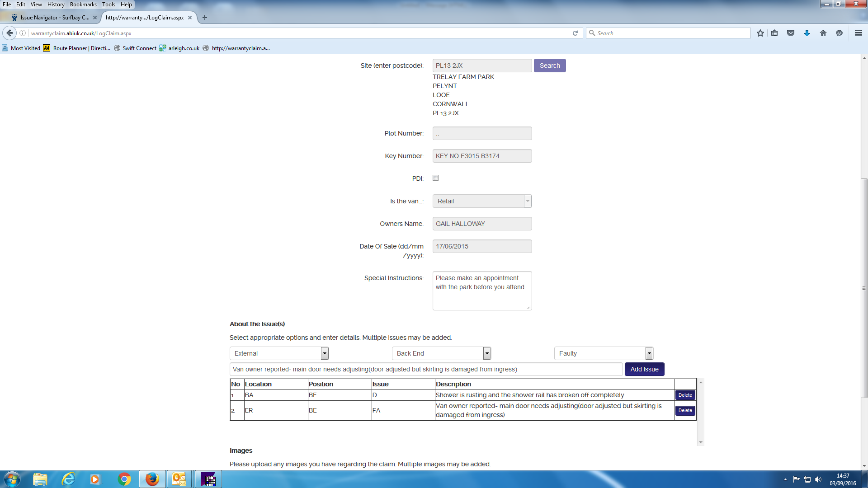Bookmark this page with the star icon

pyautogui.click(x=760, y=33)
